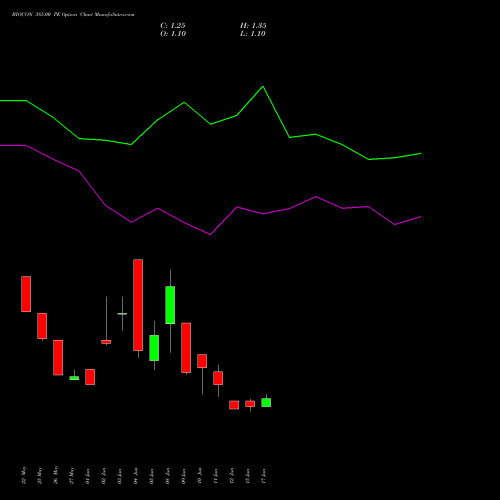This screenshot has height=500, width=500.
Task: Click the 01 Jun date label
Action: coord(87,476)
